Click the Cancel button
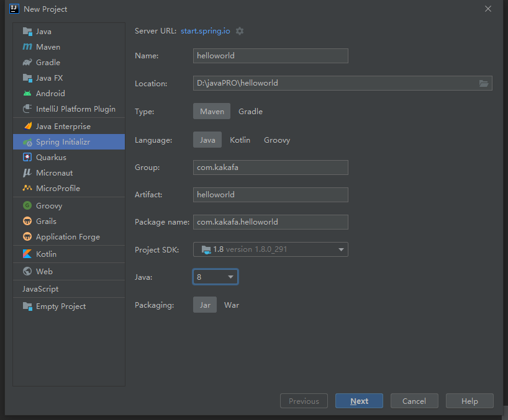The width and height of the screenshot is (508, 420). tap(414, 401)
